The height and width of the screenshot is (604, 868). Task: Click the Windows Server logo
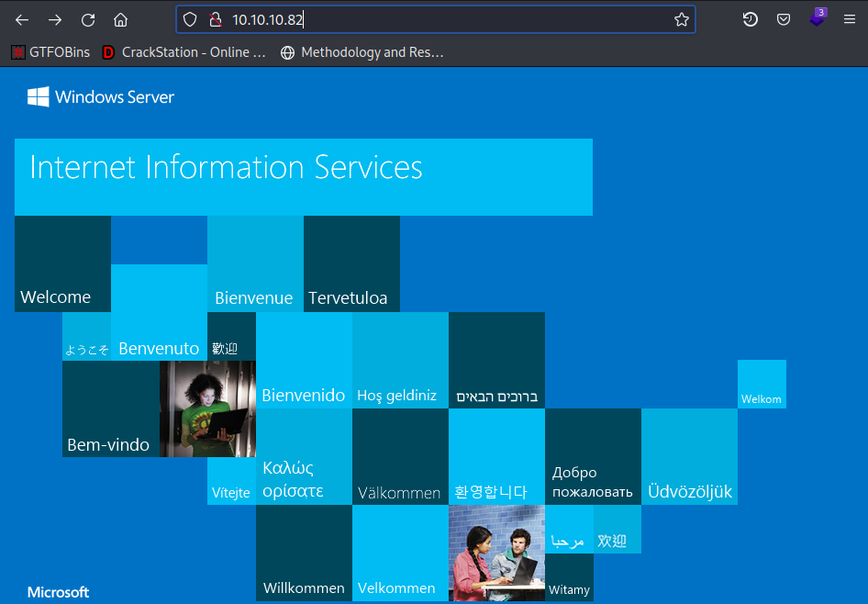click(x=101, y=97)
